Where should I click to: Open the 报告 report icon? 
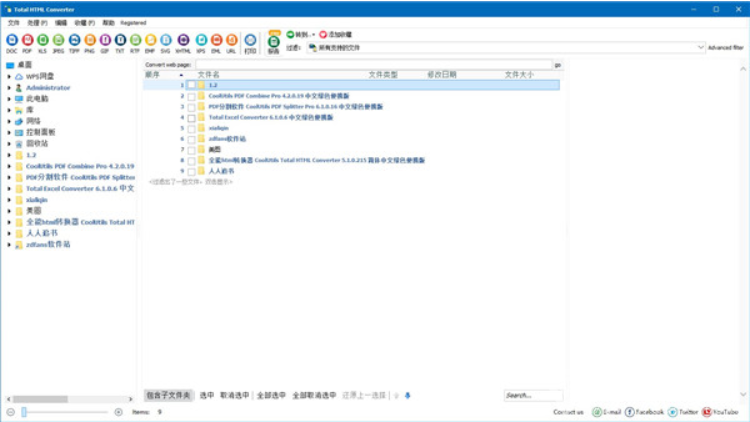[274, 41]
